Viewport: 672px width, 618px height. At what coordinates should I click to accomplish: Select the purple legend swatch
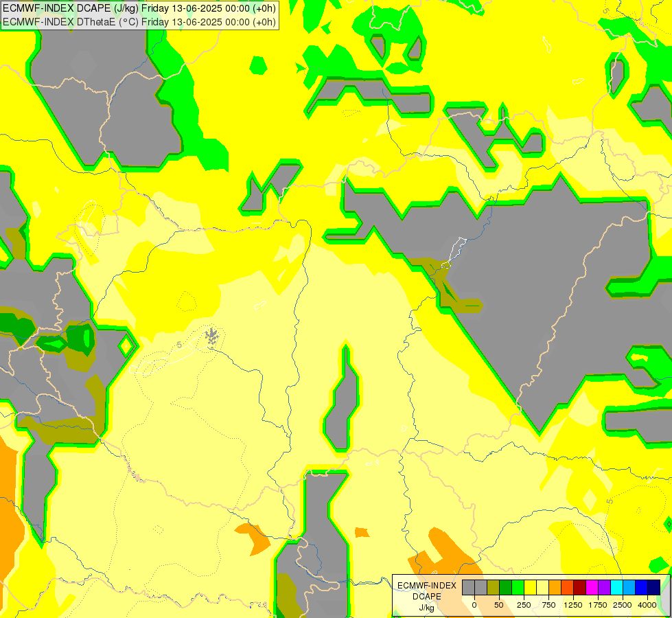(x=604, y=588)
